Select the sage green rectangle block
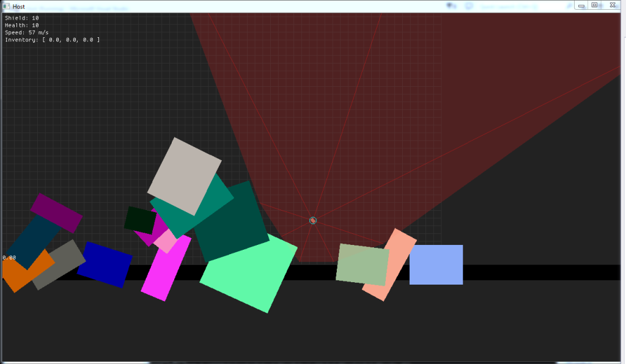This screenshot has height=364, width=626. point(362,264)
